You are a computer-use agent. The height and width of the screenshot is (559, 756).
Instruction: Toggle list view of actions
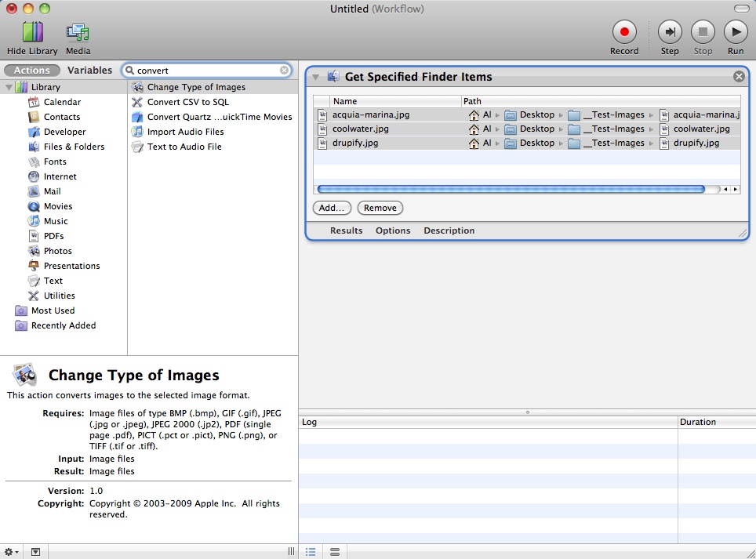pyautogui.click(x=311, y=552)
